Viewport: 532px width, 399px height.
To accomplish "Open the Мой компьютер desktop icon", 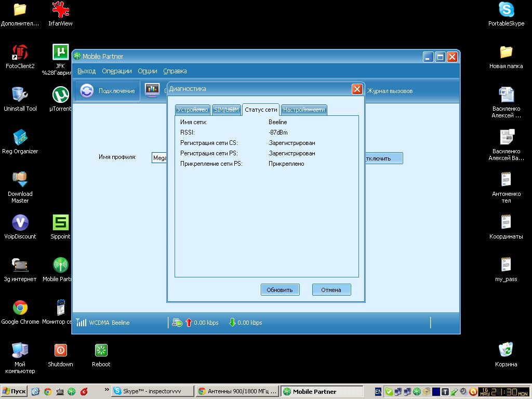I will pyautogui.click(x=20, y=358).
